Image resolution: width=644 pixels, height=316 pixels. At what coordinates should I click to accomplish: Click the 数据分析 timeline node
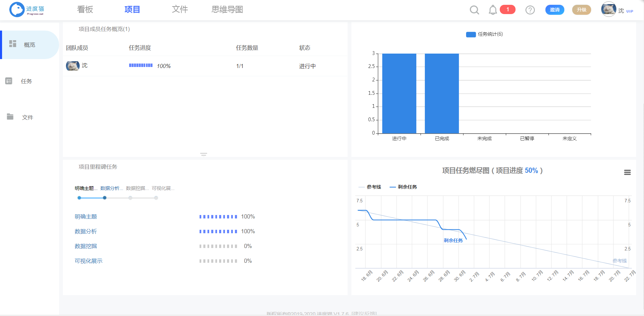105,198
